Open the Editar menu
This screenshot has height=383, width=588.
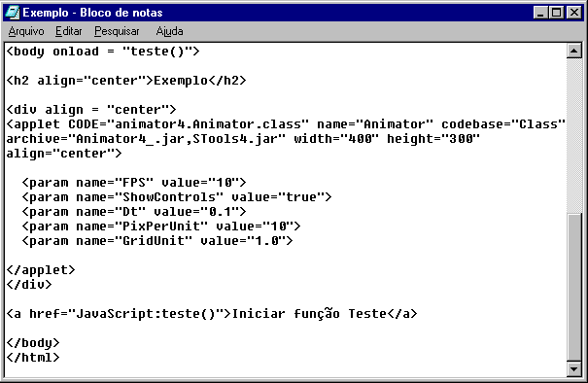(69, 31)
